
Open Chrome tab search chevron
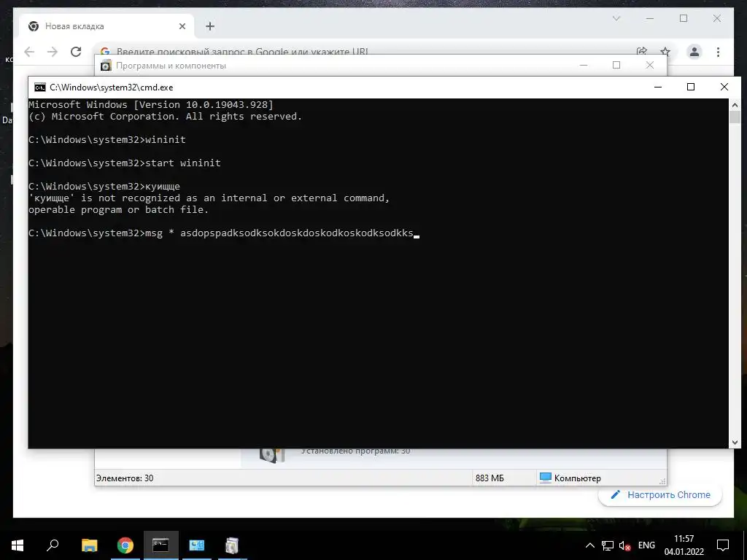pos(616,18)
